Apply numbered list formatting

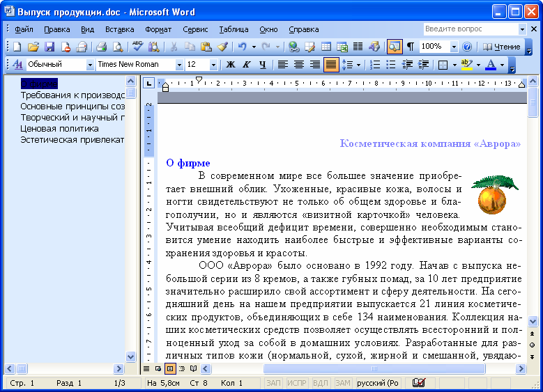click(375, 64)
